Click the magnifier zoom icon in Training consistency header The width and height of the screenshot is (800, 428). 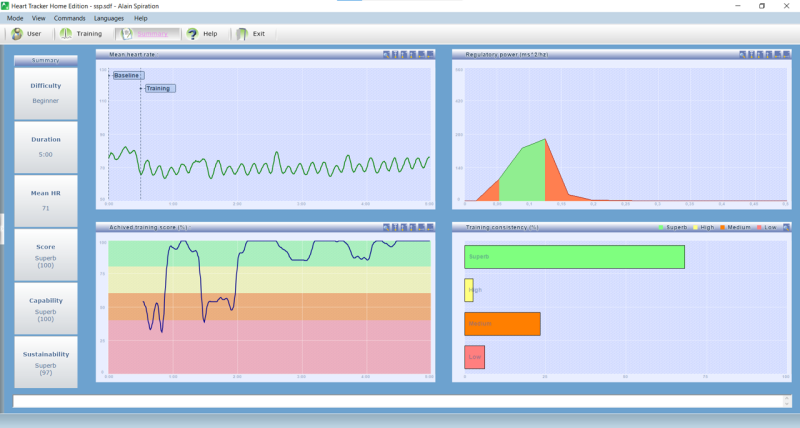coord(786,227)
